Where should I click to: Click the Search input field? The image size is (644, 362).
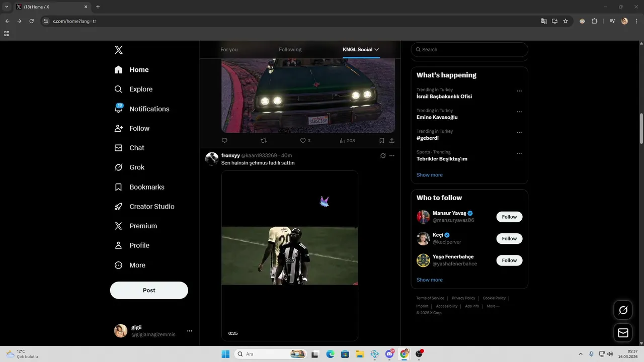point(469,50)
